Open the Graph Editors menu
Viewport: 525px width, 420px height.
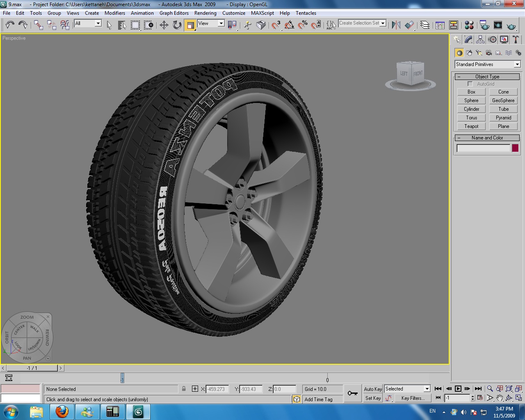pos(174,13)
